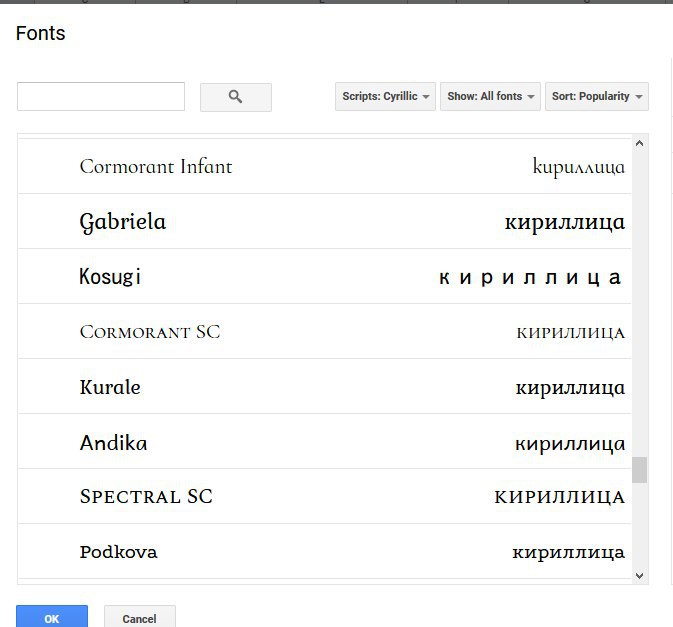Open the Scripts: Cyrillic dropdown
The height and width of the screenshot is (627, 673).
[385, 97]
